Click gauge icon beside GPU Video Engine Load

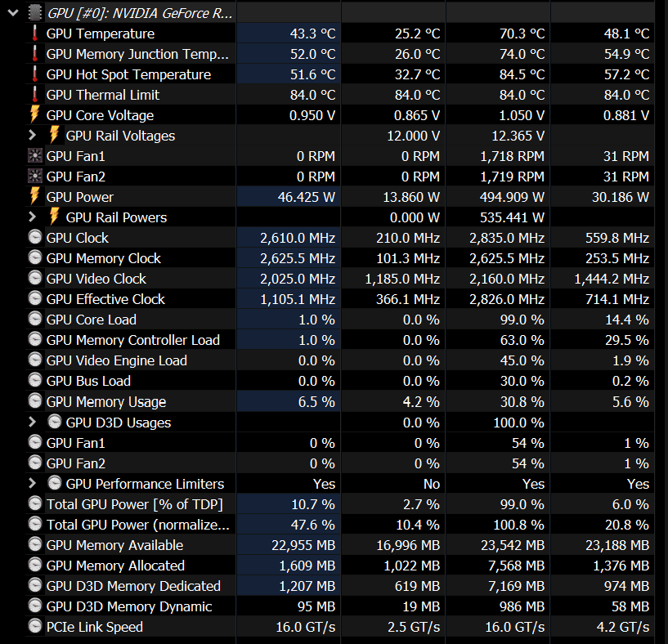35,360
